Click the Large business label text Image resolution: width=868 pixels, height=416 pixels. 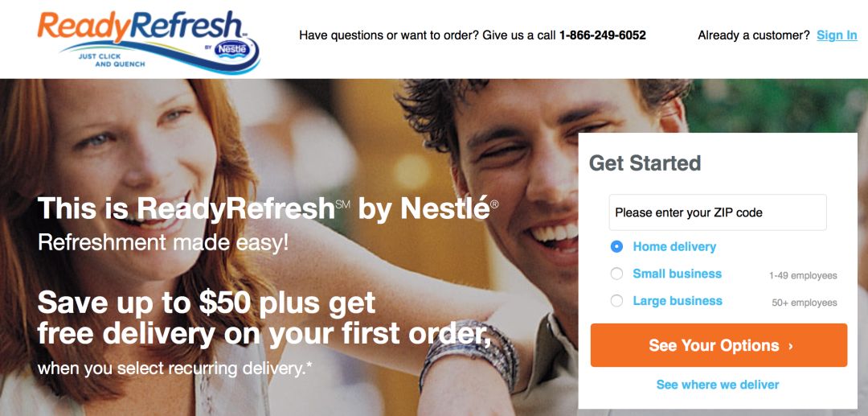click(x=678, y=301)
